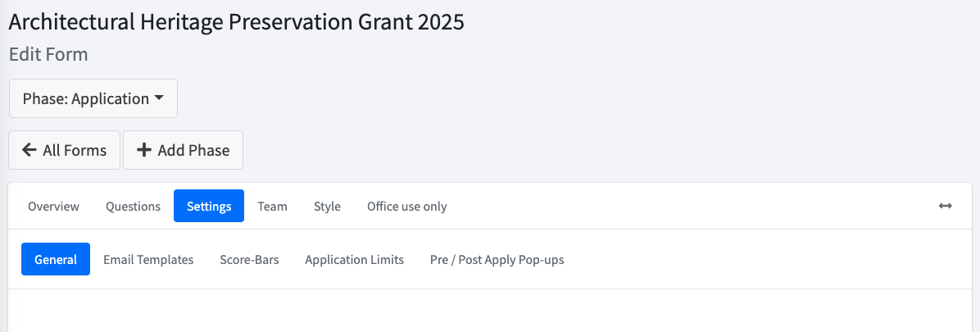980x332 pixels.
Task: Switch to the Overview tab
Action: point(54,206)
